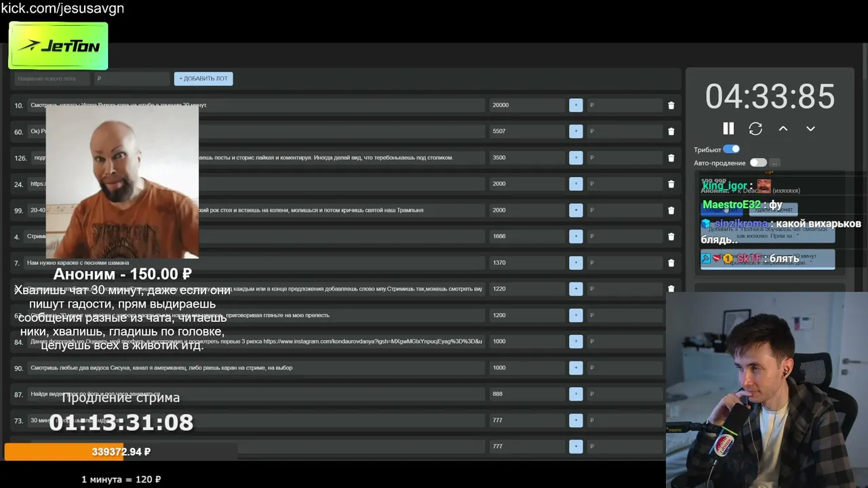Click the plus button on the 1666 row

[x=576, y=237]
